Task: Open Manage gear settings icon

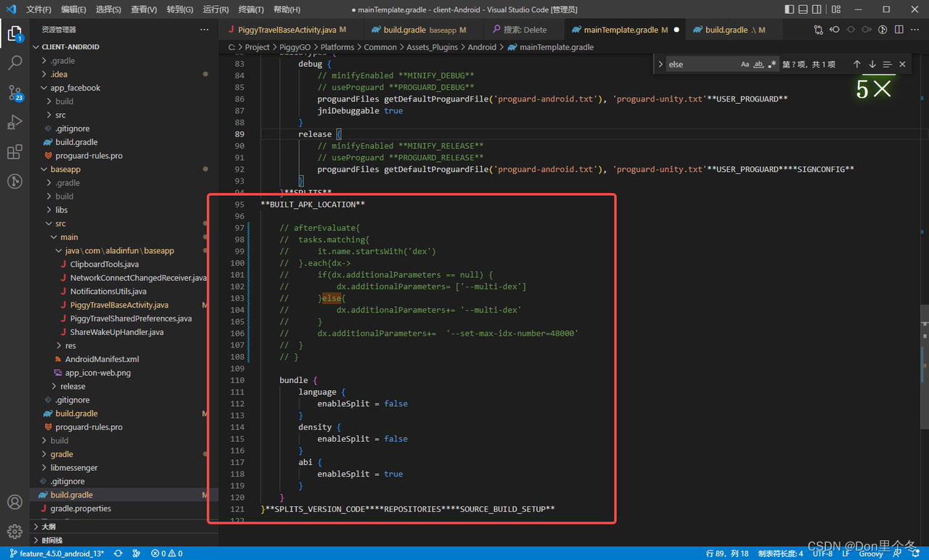Action: click(x=15, y=532)
